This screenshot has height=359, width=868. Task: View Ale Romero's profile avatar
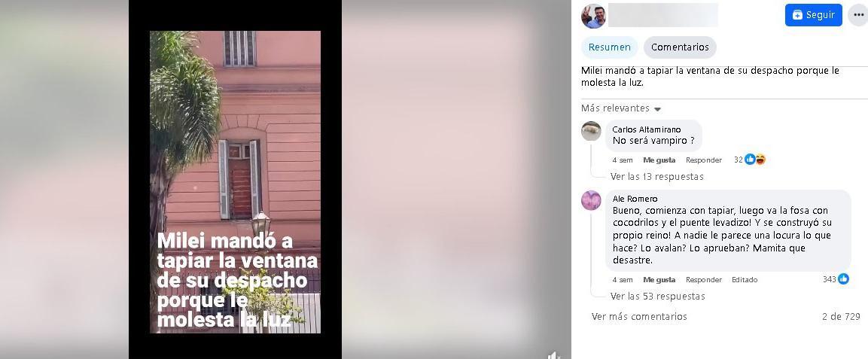pos(591,200)
